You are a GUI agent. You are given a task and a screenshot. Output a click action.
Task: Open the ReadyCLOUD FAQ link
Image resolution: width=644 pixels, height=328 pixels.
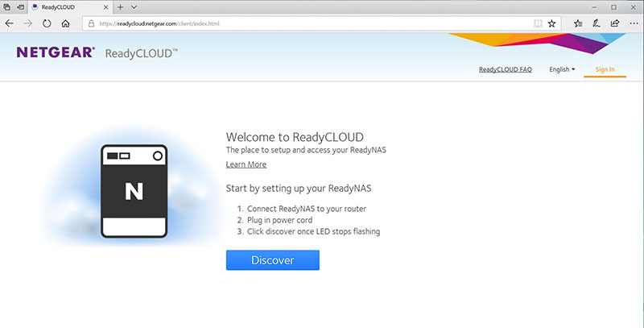tap(506, 69)
